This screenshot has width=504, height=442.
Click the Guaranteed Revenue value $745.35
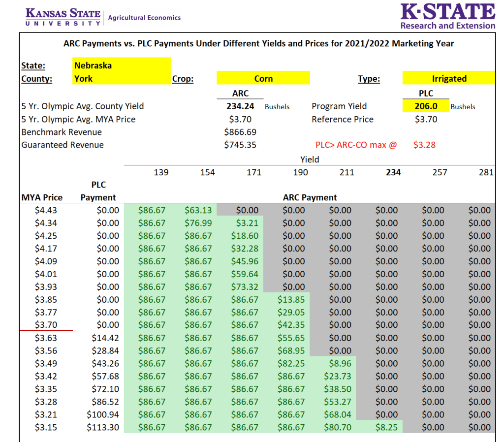240,145
